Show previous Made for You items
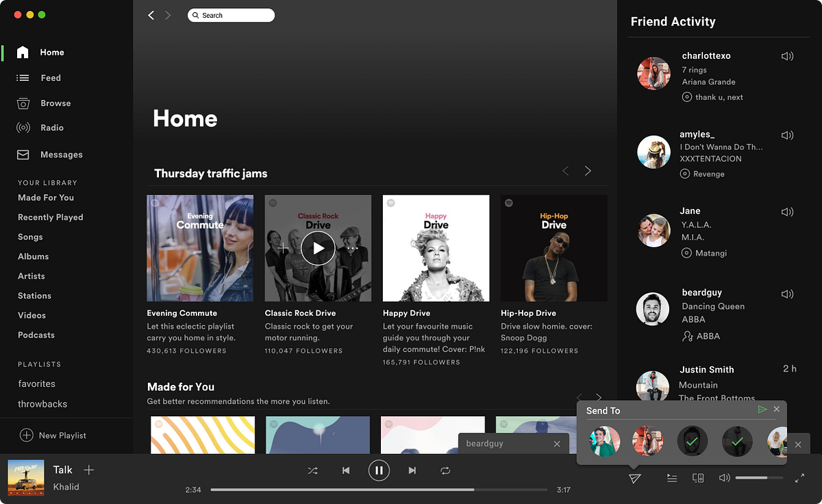The height and width of the screenshot is (504, 822). (x=579, y=397)
